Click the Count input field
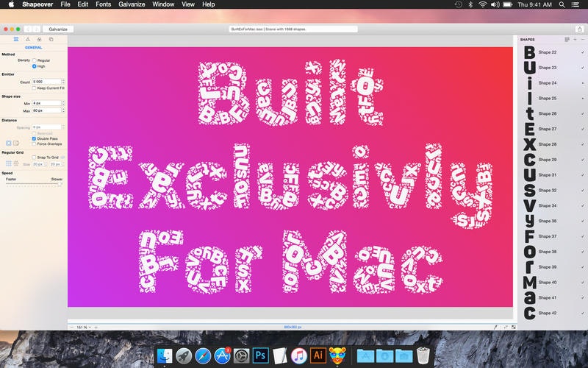The height and width of the screenshot is (368, 588). tap(46, 82)
